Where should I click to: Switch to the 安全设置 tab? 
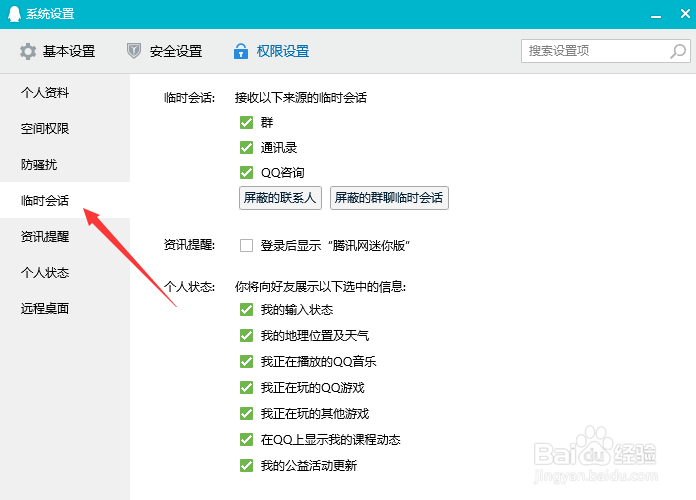click(165, 52)
